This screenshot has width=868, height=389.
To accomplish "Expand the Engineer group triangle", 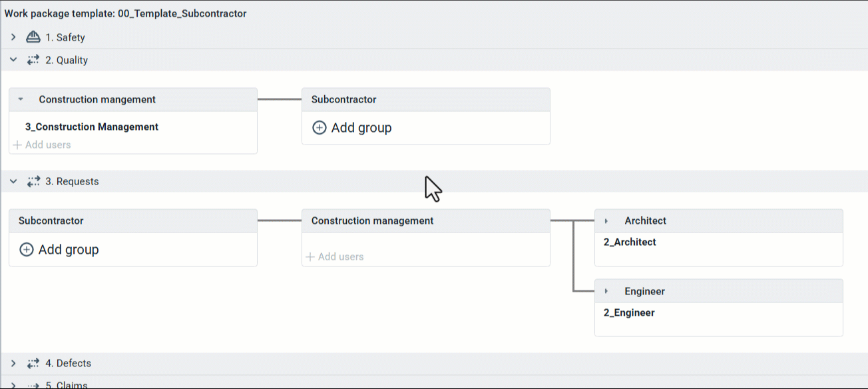I will click(x=606, y=292).
